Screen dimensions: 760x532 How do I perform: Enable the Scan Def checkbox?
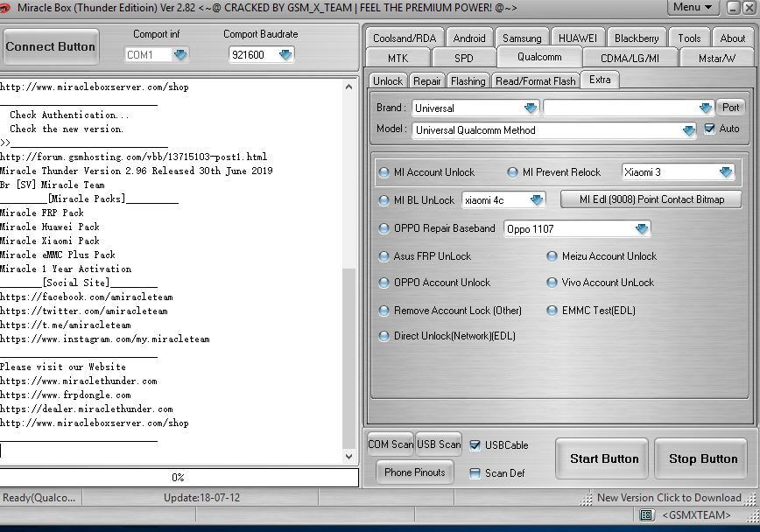[x=475, y=473]
